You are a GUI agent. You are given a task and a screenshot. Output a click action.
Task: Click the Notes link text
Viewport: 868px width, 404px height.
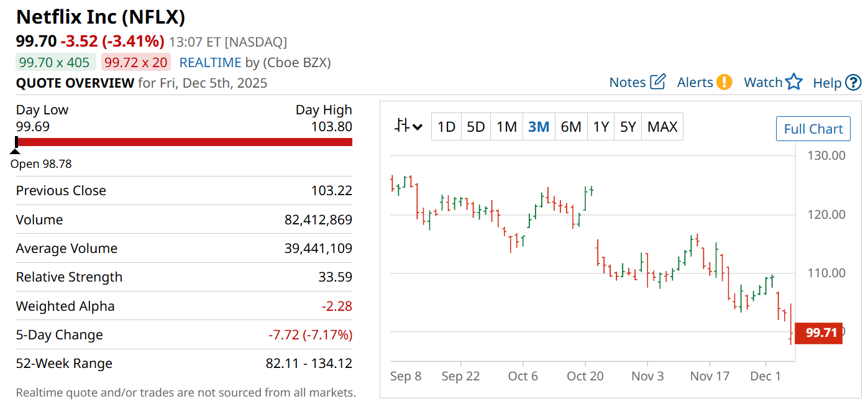coord(628,82)
